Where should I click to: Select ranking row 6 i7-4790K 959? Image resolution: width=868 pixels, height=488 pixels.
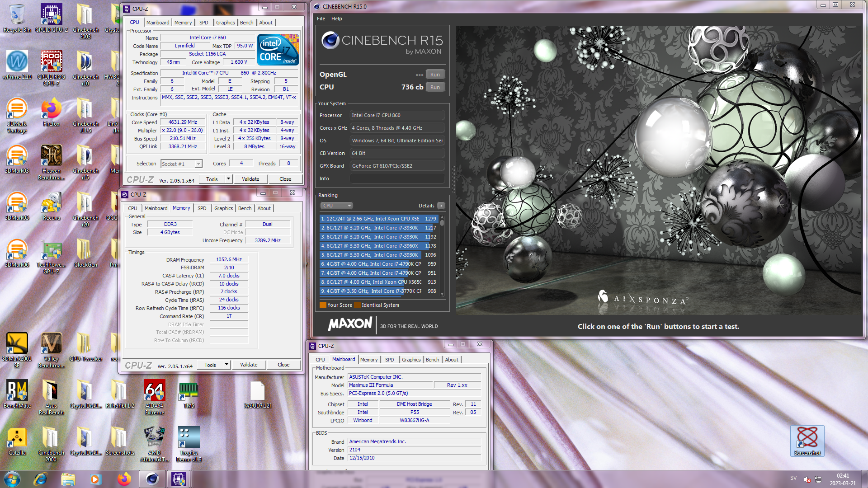[379, 264]
